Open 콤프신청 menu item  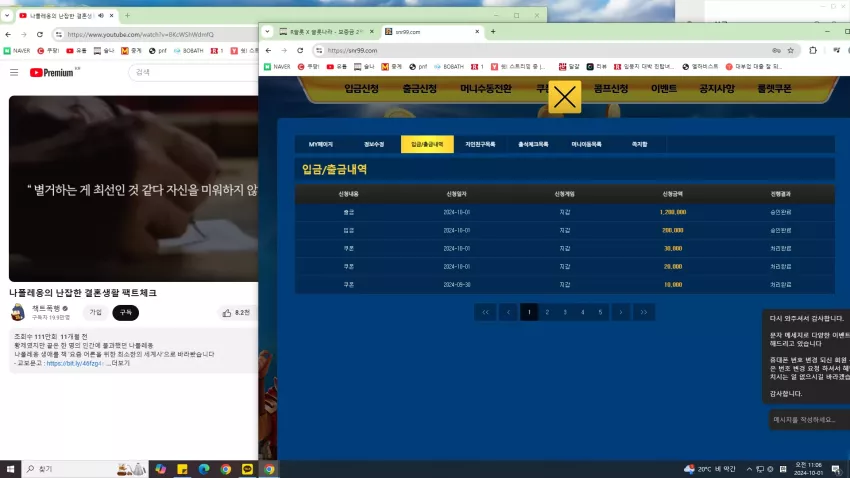[610, 89]
